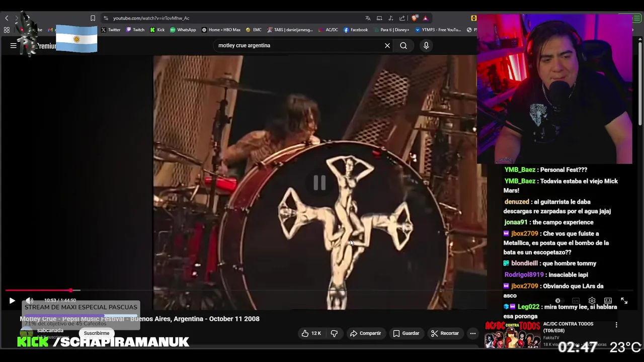This screenshot has height=362, width=644.
Task: Click the translate page icon in address bar
Action: pos(368,18)
